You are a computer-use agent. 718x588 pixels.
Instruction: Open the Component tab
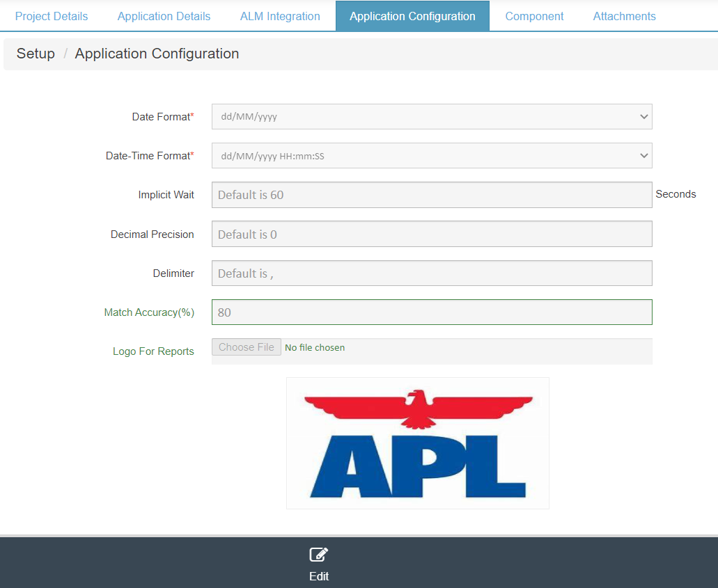[534, 16]
